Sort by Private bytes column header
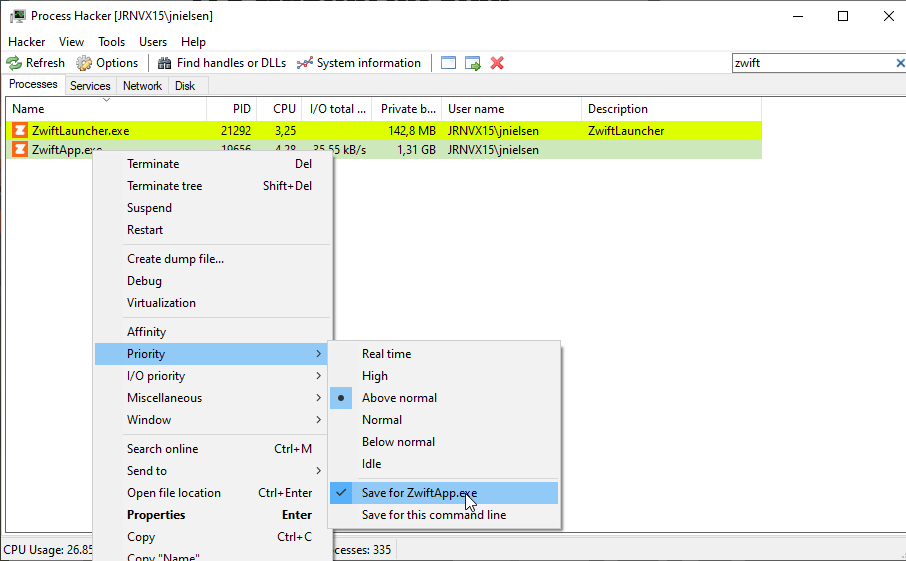Screen dimensions: 906x561 tap(407, 109)
